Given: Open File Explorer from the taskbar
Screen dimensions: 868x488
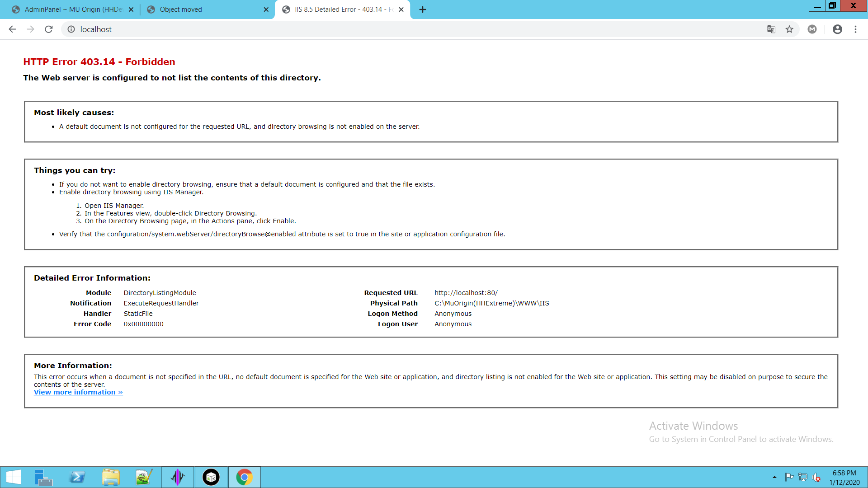Looking at the screenshot, I should pos(111,477).
